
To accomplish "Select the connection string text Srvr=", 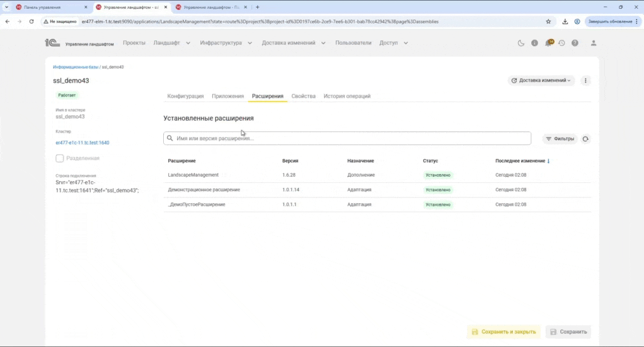I will tap(97, 186).
